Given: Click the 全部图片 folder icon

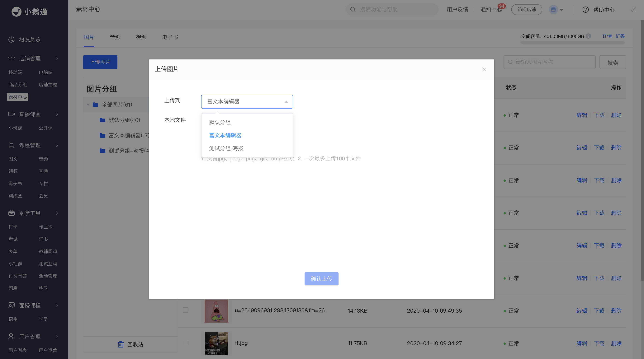Looking at the screenshot, I should pyautogui.click(x=96, y=105).
